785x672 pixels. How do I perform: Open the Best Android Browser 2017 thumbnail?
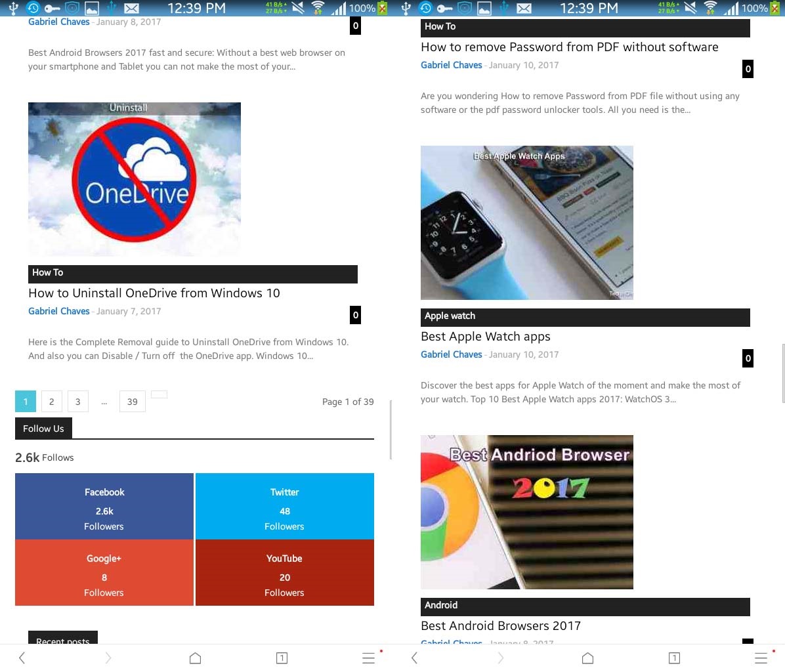coord(526,512)
